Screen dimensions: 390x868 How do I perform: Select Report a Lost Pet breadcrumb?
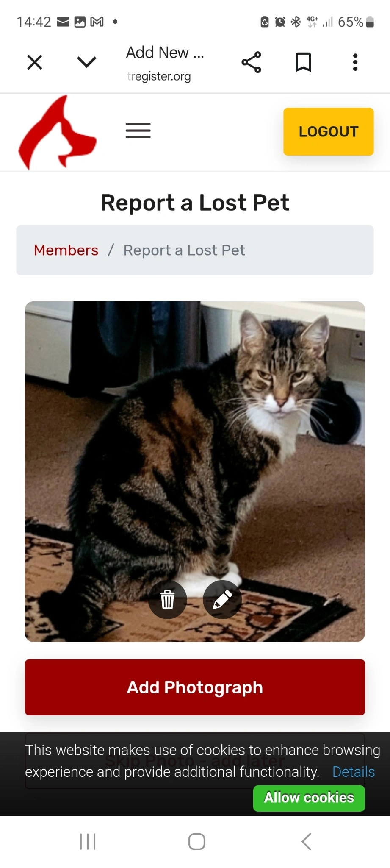(x=184, y=250)
